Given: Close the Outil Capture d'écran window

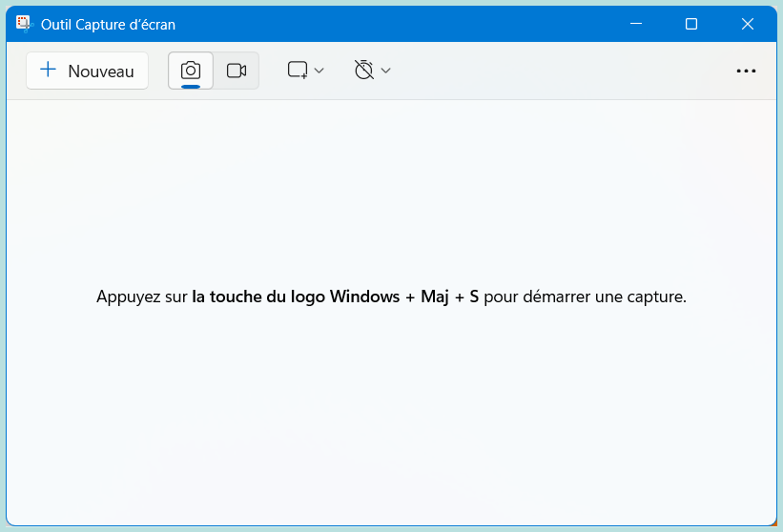Looking at the screenshot, I should 747,24.
